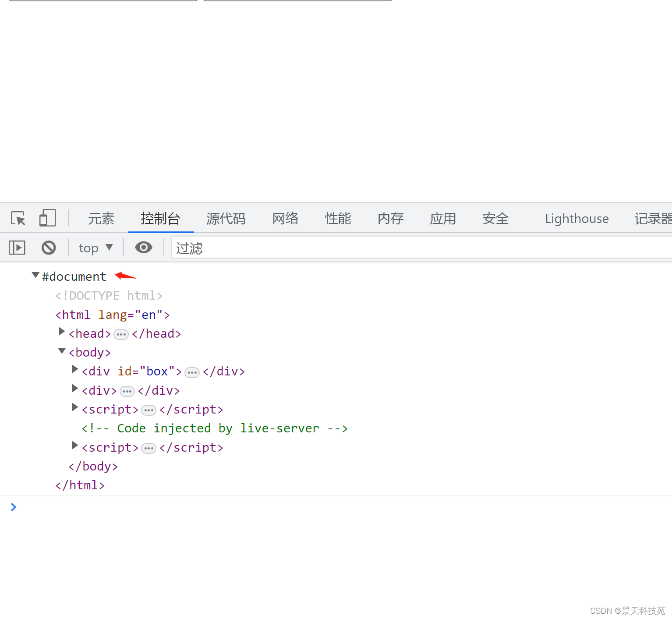
Task: Clear the console with the block icon
Action: (x=49, y=248)
